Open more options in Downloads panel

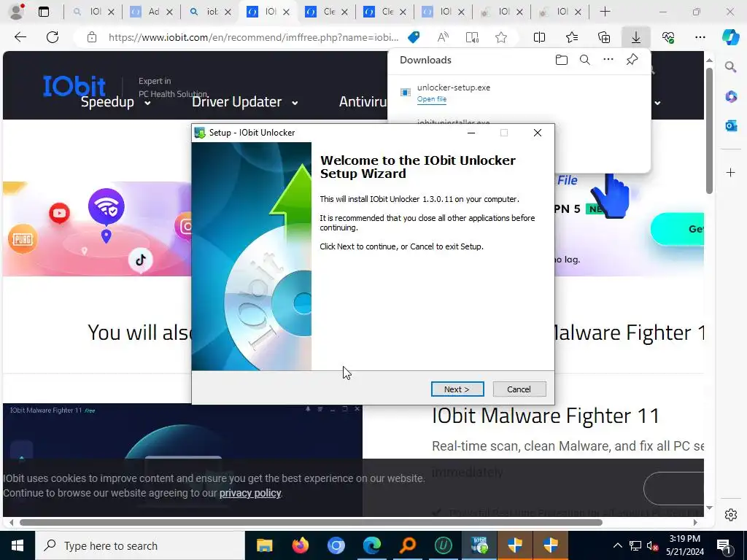click(x=608, y=60)
